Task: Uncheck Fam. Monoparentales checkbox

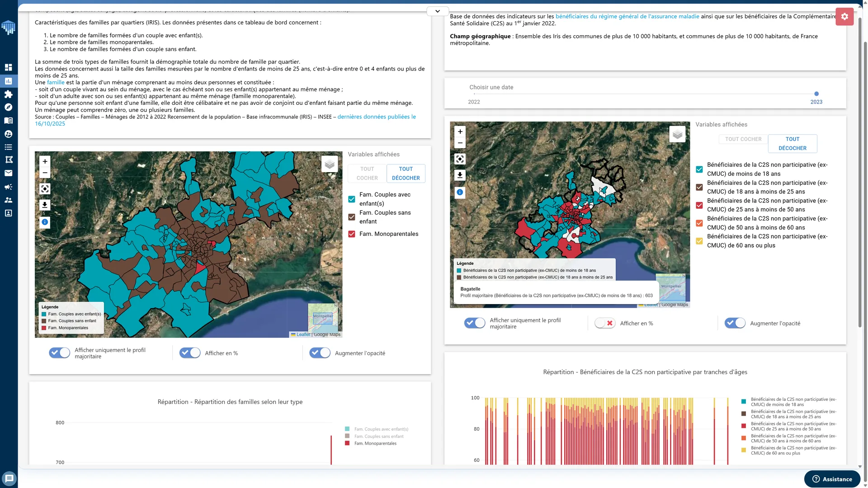Action: (x=352, y=234)
